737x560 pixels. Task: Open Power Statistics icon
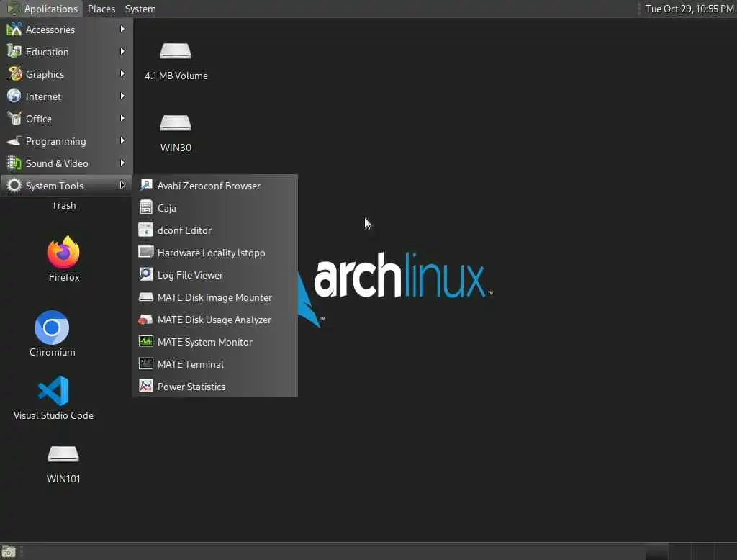[x=145, y=386]
